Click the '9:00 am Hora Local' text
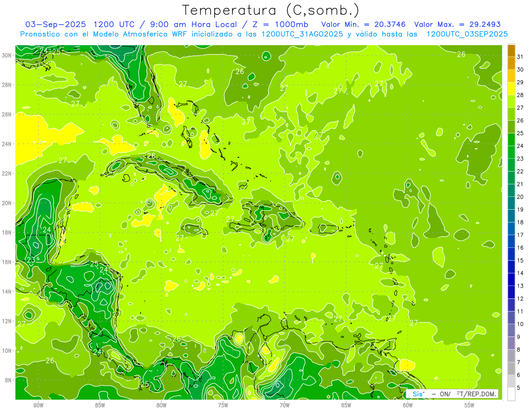 tap(193, 24)
